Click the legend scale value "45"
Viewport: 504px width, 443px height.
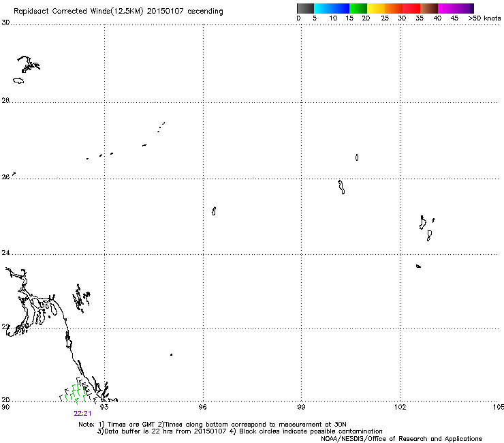(x=454, y=18)
